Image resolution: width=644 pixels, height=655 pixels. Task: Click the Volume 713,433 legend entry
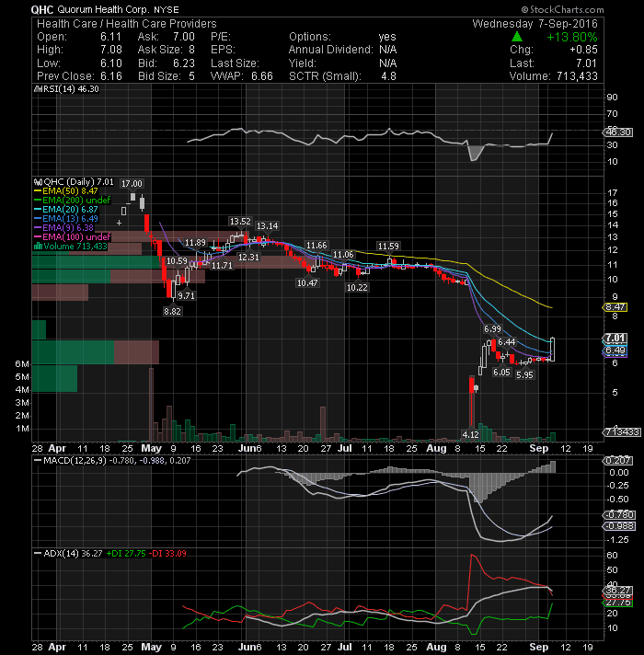pyautogui.click(x=71, y=246)
